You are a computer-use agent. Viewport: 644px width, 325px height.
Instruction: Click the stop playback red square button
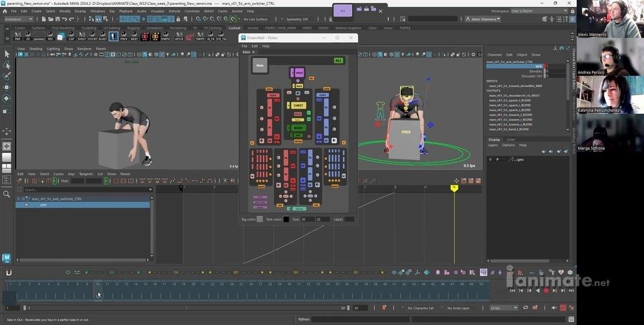(x=547, y=290)
